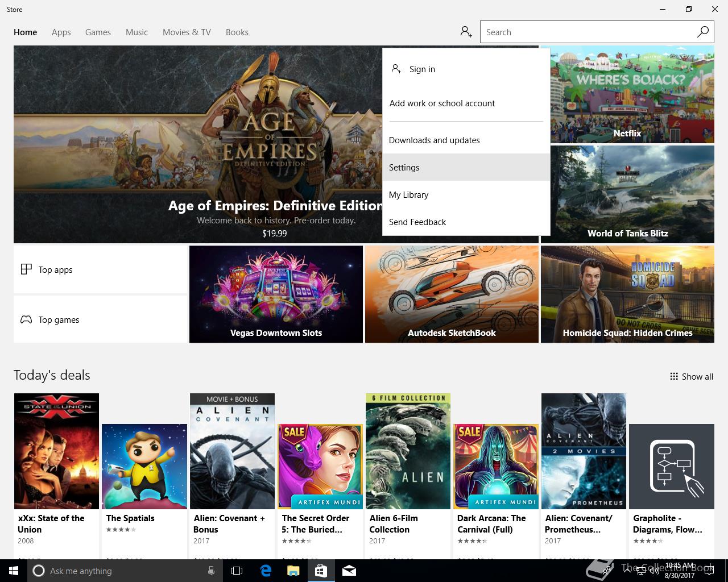Choose Send Feedback menu entry
728x582 pixels.
point(466,222)
